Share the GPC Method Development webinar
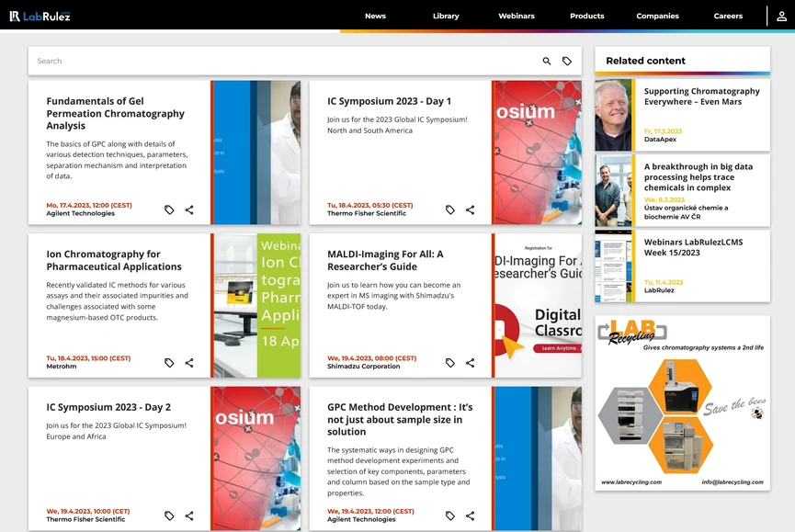The image size is (795, 532). point(470,515)
